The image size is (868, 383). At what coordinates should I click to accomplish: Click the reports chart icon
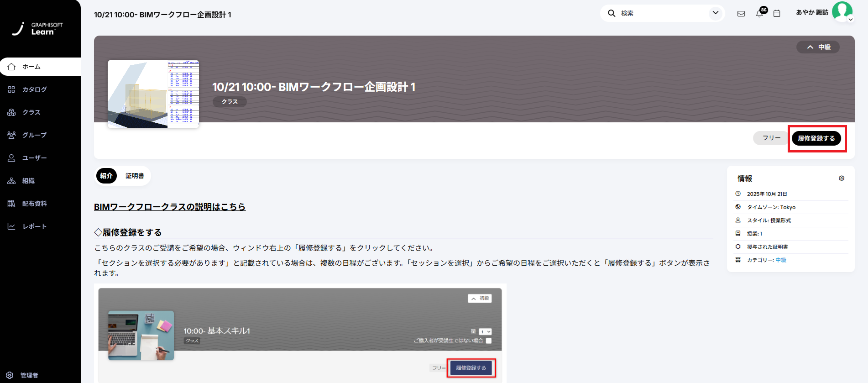click(11, 226)
